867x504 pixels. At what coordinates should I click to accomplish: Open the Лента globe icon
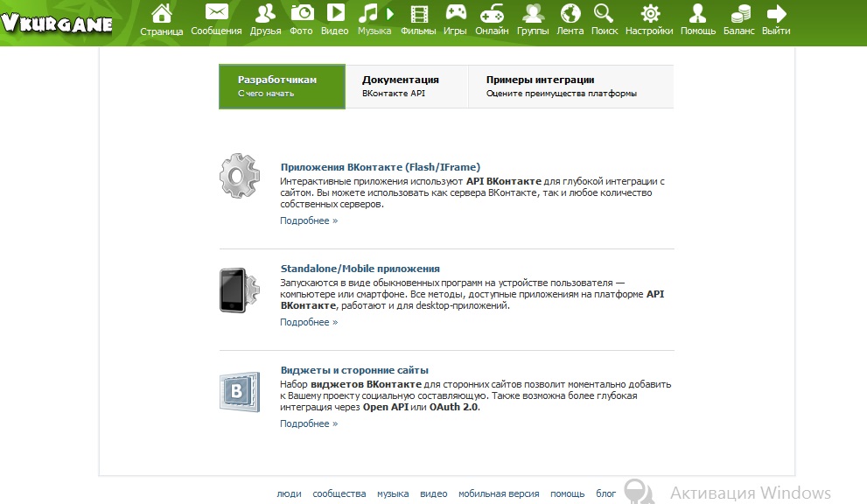tap(570, 13)
